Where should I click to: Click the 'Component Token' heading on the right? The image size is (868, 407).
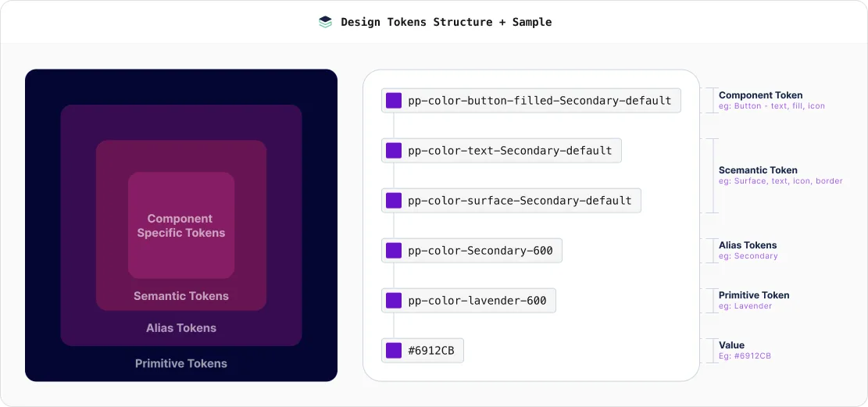pyautogui.click(x=761, y=95)
